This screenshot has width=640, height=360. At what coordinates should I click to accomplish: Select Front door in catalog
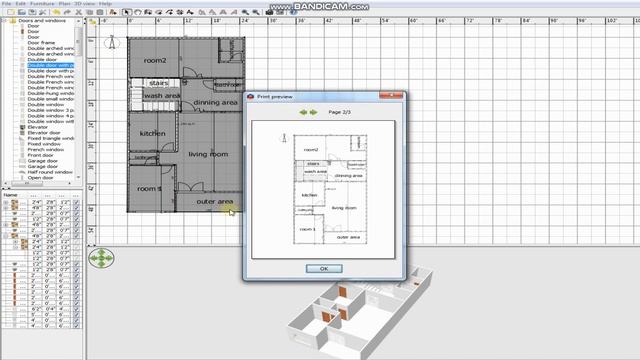tap(40, 155)
